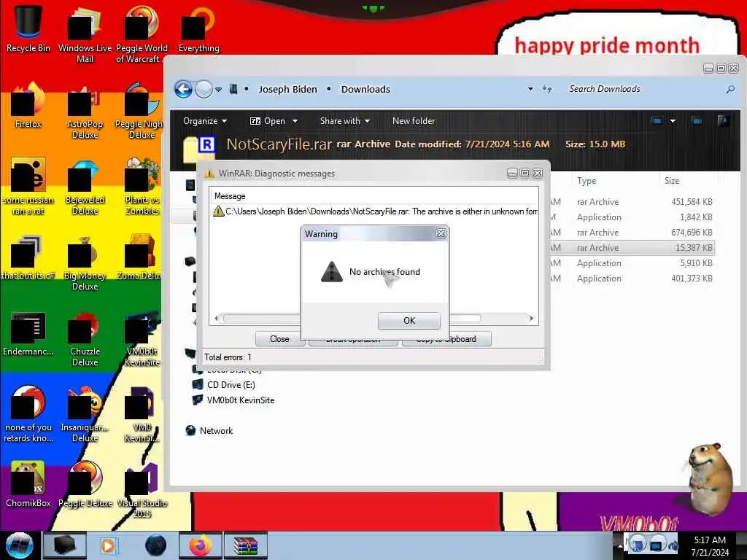Sort files by the Type column header

click(x=587, y=181)
